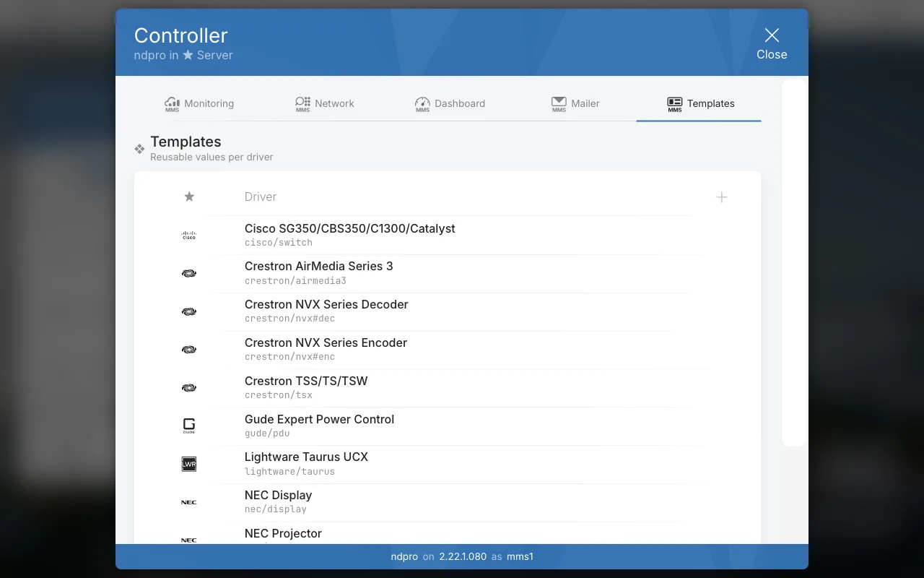Screen dimensions: 924x578
Task: Click the Crestron NVX Series Encoder logo
Action: tap(189, 350)
